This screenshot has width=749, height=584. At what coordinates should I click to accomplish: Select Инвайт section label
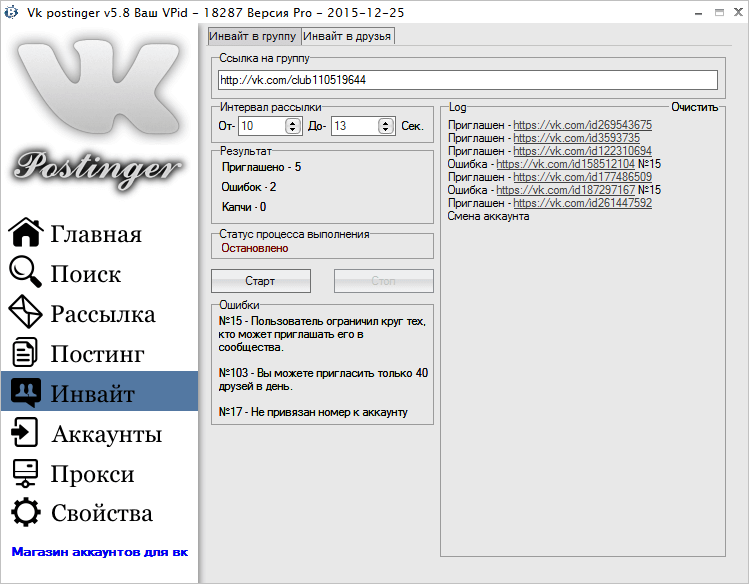(93, 394)
